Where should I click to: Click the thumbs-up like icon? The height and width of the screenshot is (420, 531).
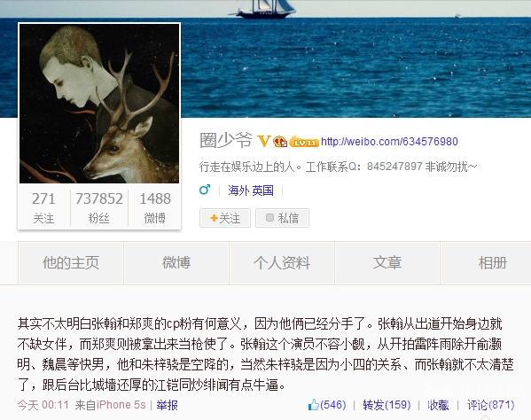coord(314,405)
